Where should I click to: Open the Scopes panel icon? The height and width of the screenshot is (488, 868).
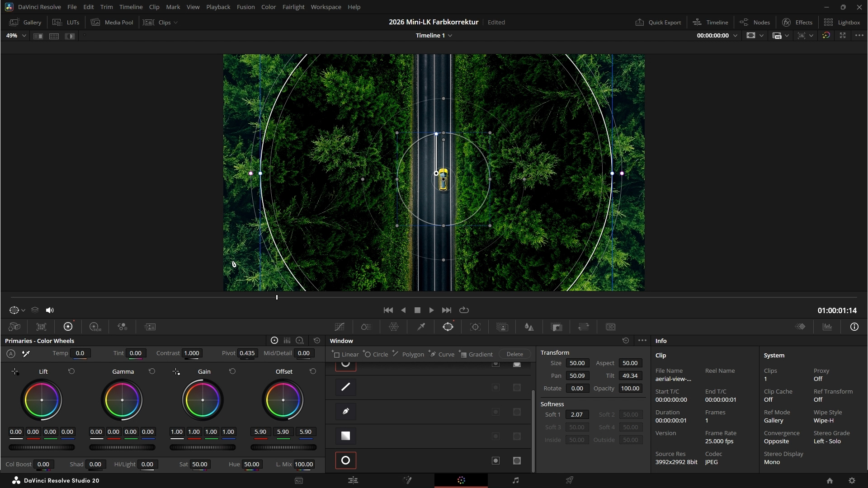click(827, 327)
